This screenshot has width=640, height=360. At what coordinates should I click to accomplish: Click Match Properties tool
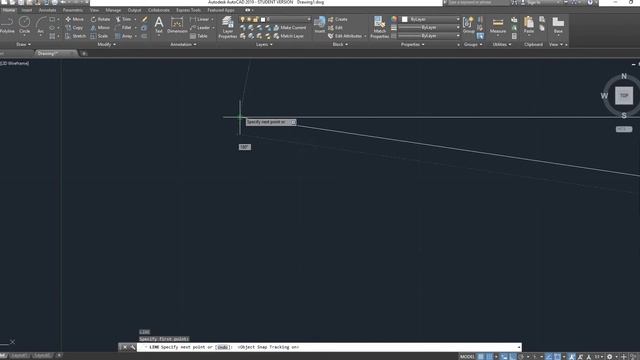pyautogui.click(x=380, y=27)
